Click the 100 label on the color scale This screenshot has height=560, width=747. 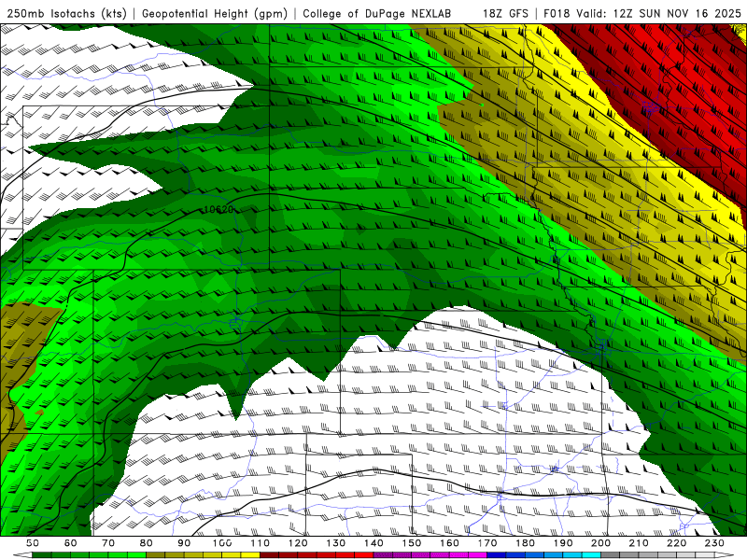click(222, 543)
